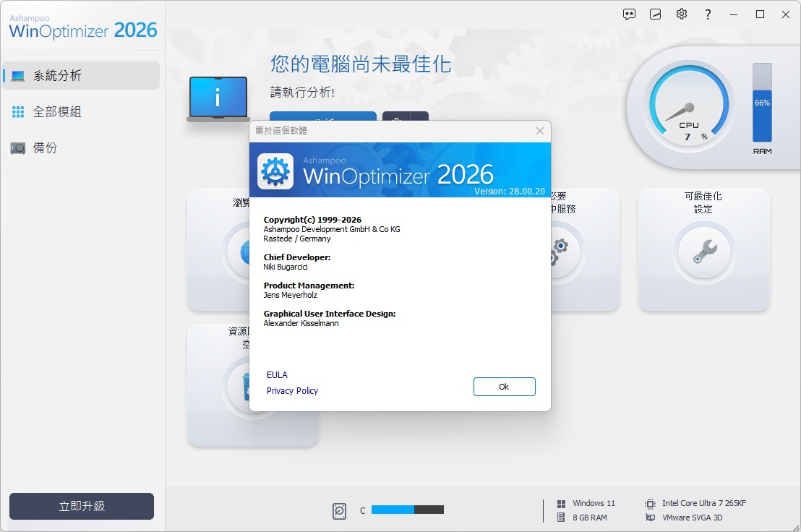Image resolution: width=801 pixels, height=532 pixels.
Task: Click the gear icon in the services card
Action: click(x=559, y=252)
